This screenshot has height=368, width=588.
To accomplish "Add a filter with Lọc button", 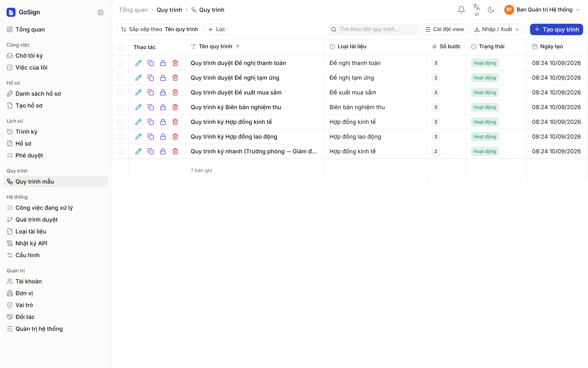I will (216, 29).
